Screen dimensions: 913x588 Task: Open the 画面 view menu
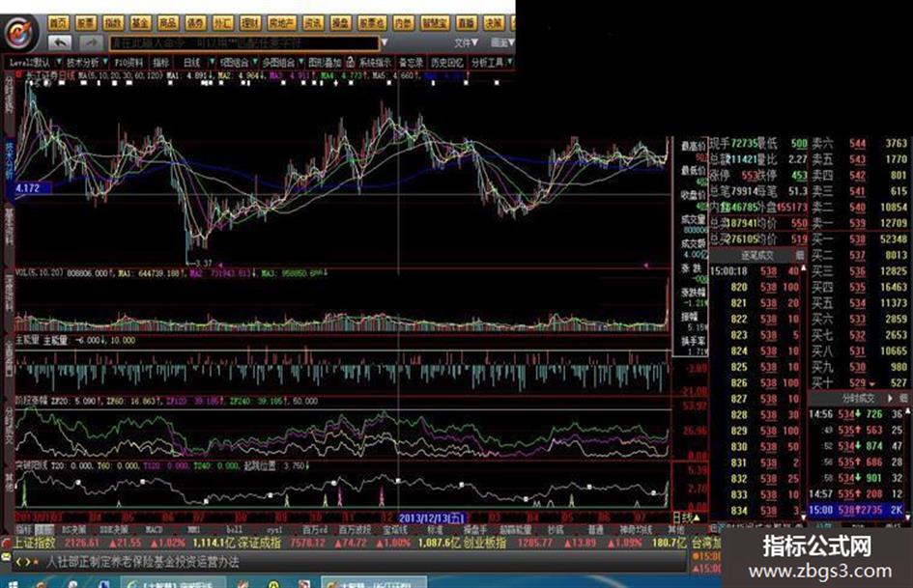click(x=502, y=43)
